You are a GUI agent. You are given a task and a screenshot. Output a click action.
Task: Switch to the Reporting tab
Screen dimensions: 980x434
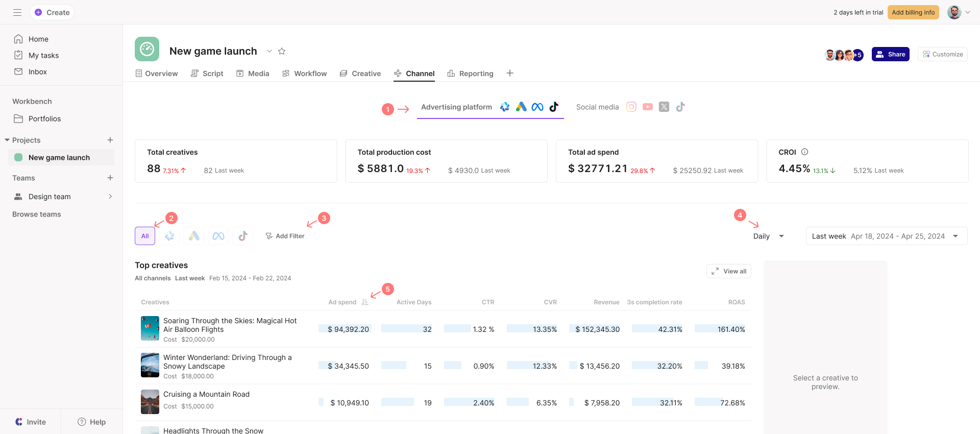[471, 74]
